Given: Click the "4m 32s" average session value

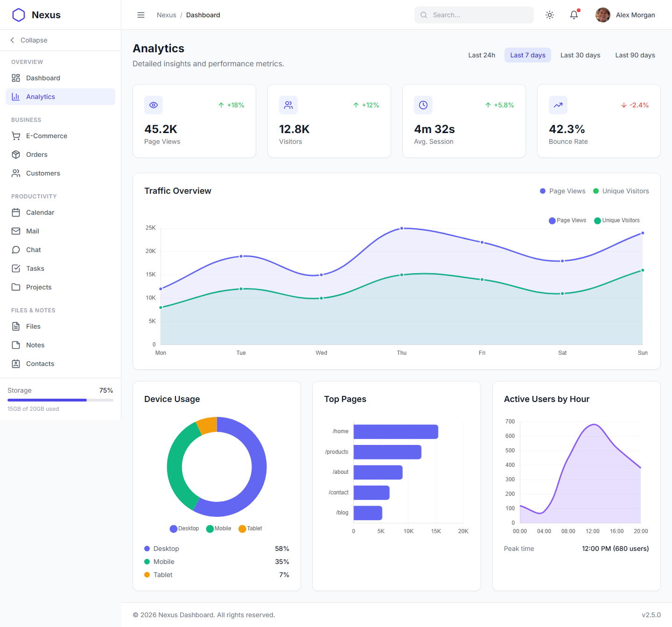Looking at the screenshot, I should (434, 129).
